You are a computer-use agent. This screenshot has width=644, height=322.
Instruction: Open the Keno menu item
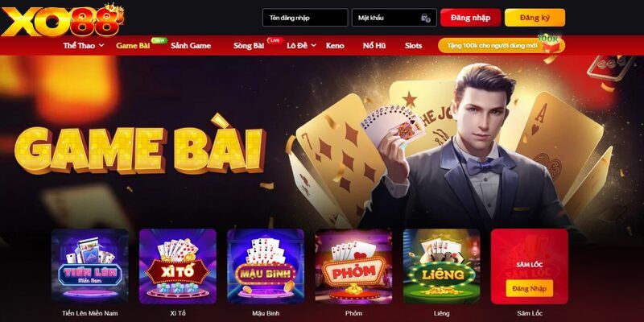point(335,46)
